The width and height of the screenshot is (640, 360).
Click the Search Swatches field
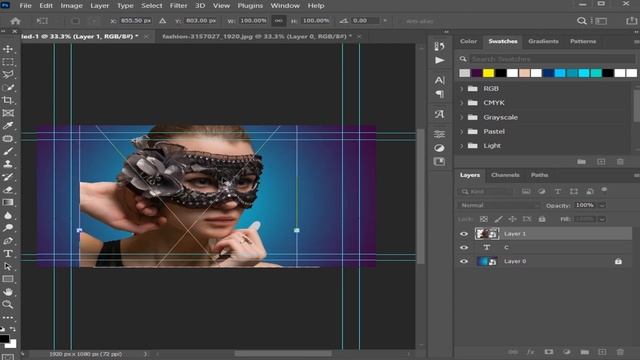(x=553, y=59)
